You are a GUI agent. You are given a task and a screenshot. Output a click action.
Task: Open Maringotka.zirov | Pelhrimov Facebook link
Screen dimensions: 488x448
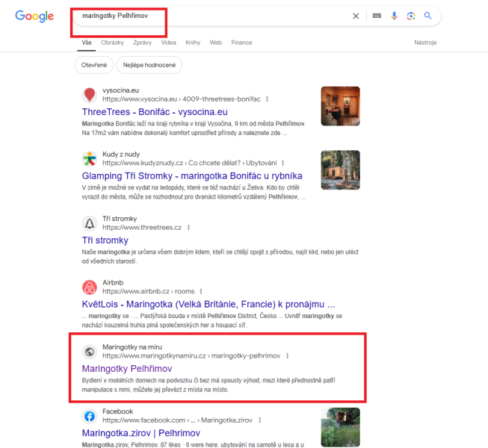pos(141,433)
